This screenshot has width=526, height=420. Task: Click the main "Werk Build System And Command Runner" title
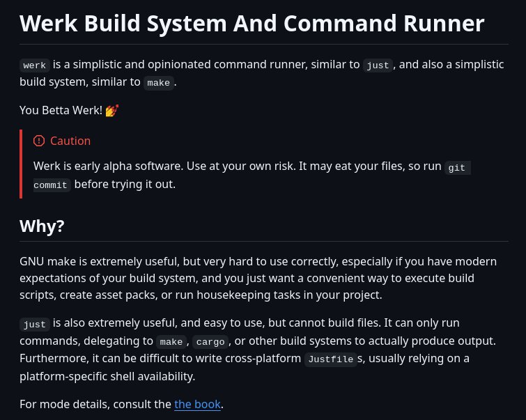click(252, 24)
